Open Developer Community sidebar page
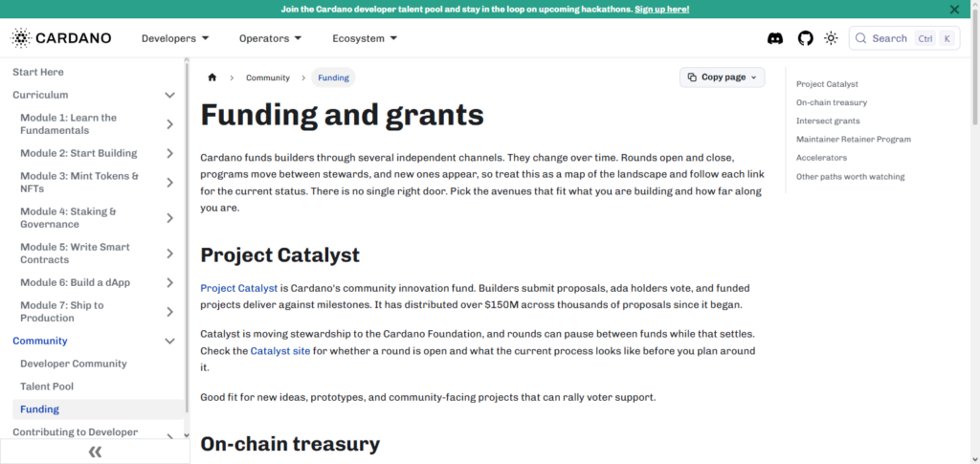The height and width of the screenshot is (464, 980). (73, 364)
